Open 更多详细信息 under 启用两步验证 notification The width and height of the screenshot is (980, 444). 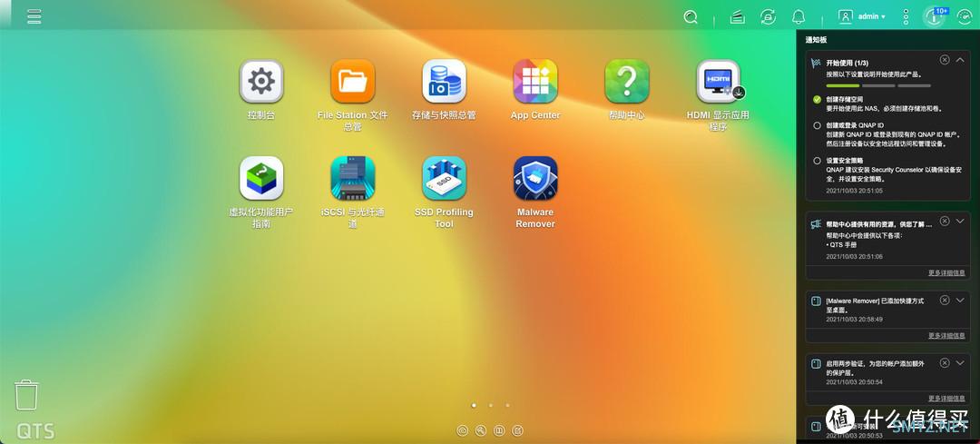click(946, 399)
